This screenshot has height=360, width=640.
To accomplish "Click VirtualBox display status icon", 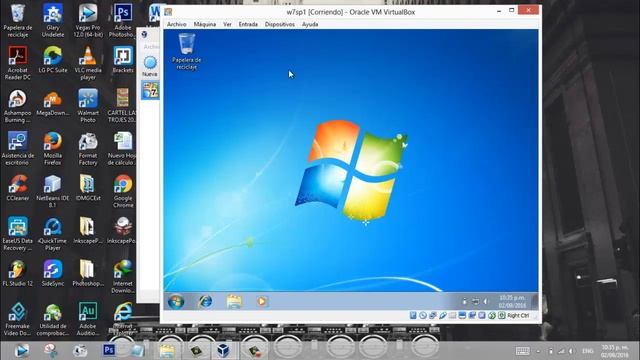I will tap(462, 316).
